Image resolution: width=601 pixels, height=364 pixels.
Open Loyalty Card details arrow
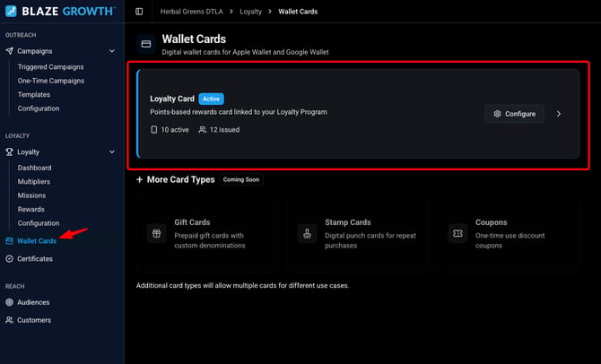pyautogui.click(x=559, y=114)
